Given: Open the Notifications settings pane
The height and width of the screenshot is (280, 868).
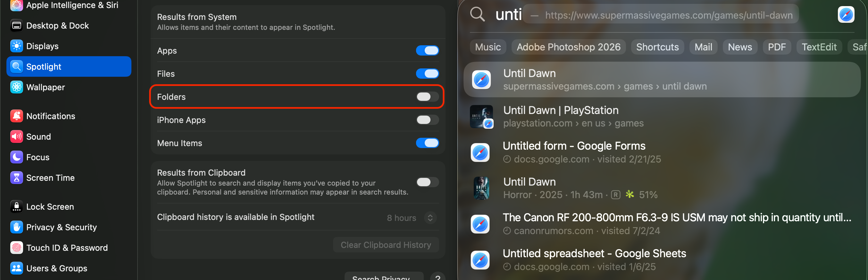Looking at the screenshot, I should [69, 116].
